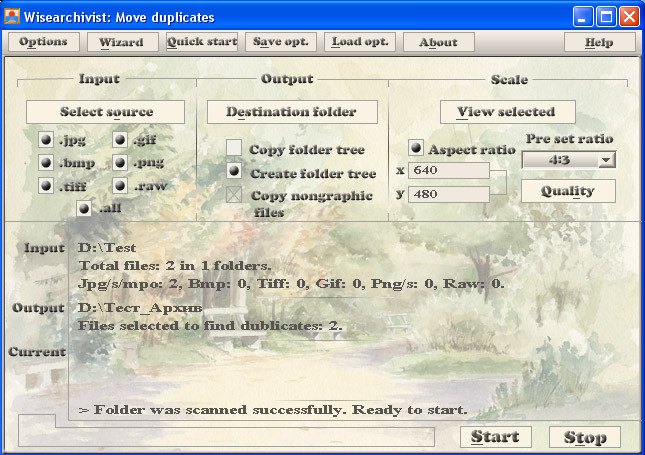Screen dimensions: 645x455
Task: Click Save opt. button
Action: point(281,42)
